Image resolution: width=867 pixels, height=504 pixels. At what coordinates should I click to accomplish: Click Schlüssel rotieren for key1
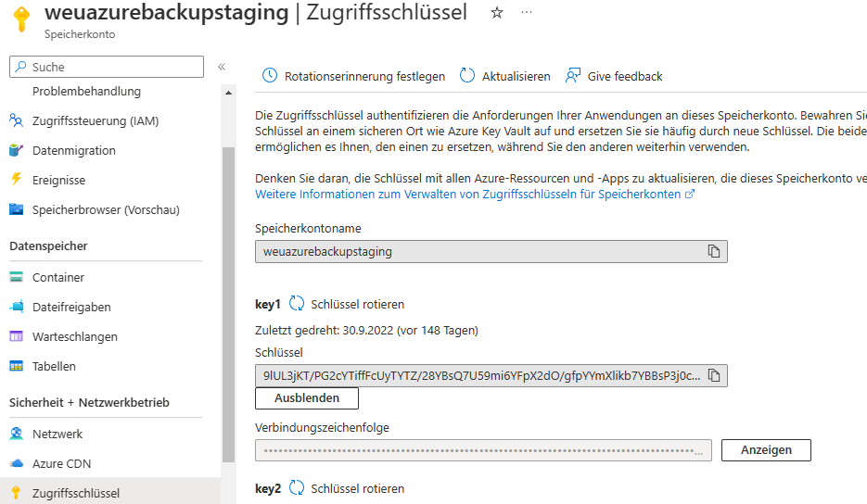coord(357,305)
